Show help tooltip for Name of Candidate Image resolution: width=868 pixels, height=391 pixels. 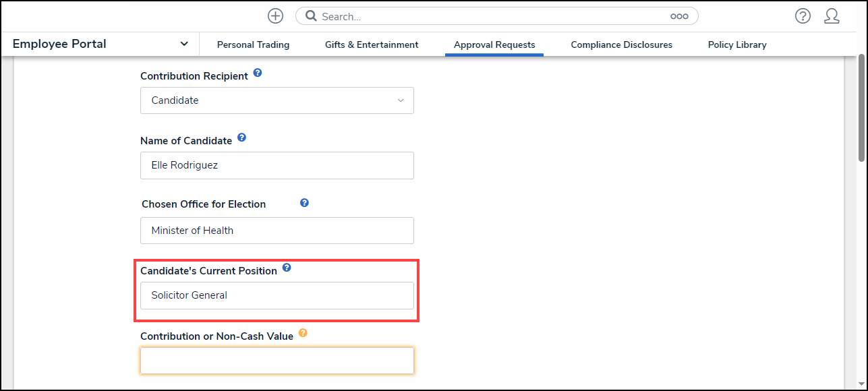(x=241, y=138)
